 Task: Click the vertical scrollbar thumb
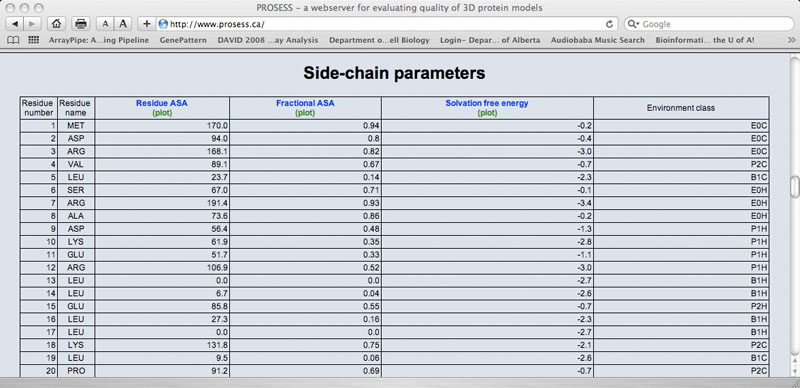tap(795, 186)
